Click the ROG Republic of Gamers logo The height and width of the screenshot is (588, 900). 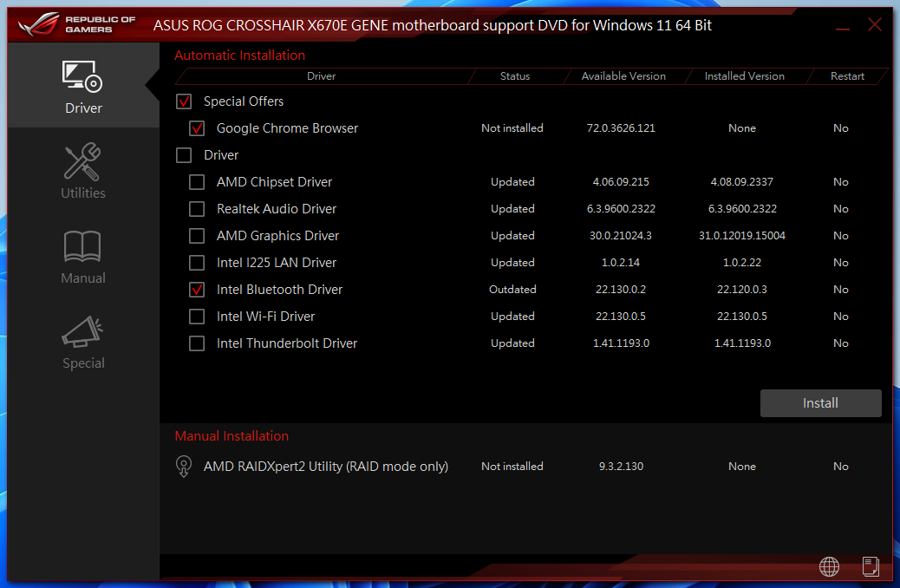tap(76, 24)
